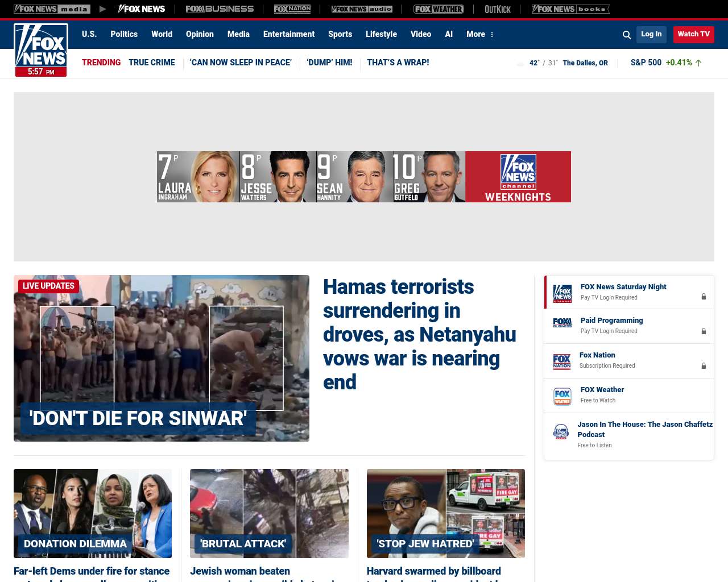Open the World section
Image resolution: width=728 pixels, height=582 pixels.
162,34
